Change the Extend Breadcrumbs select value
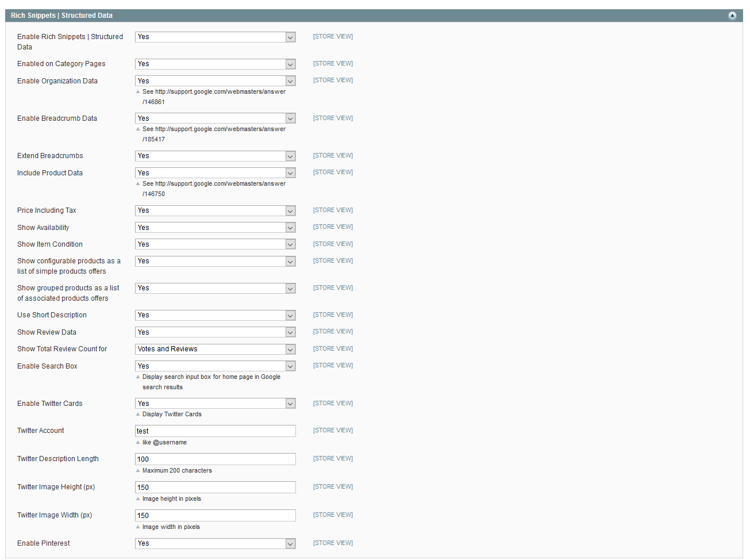750x560 pixels. tap(215, 156)
